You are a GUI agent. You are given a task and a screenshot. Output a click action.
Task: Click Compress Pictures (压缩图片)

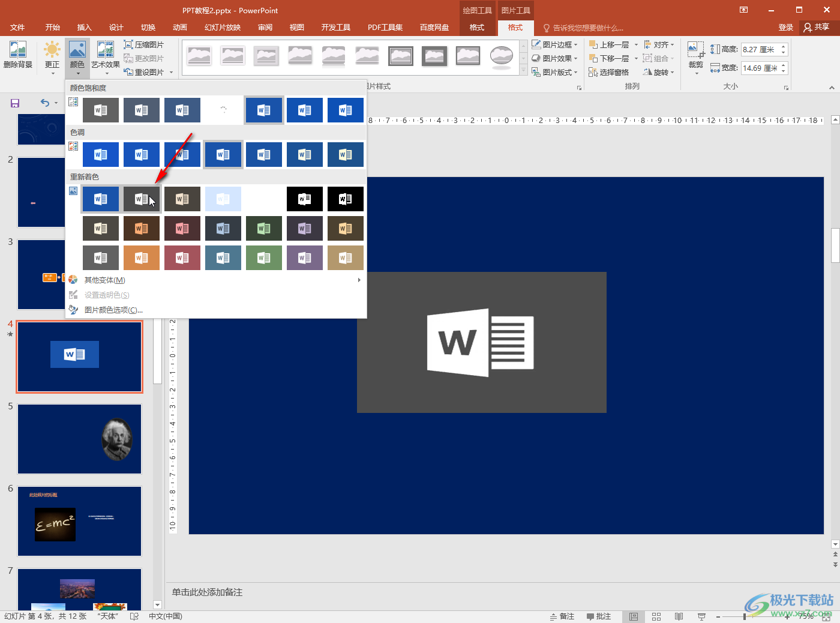144,44
